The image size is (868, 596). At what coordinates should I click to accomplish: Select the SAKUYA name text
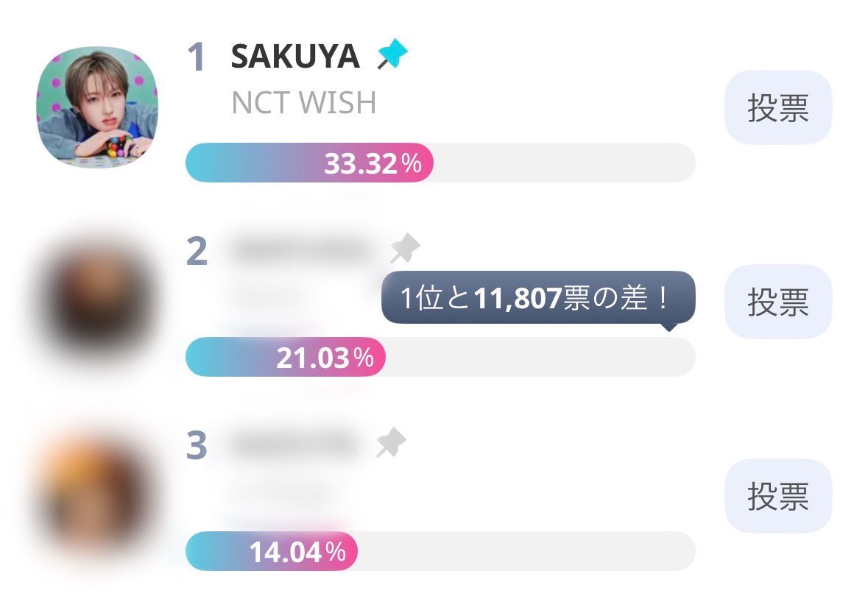click(x=295, y=57)
